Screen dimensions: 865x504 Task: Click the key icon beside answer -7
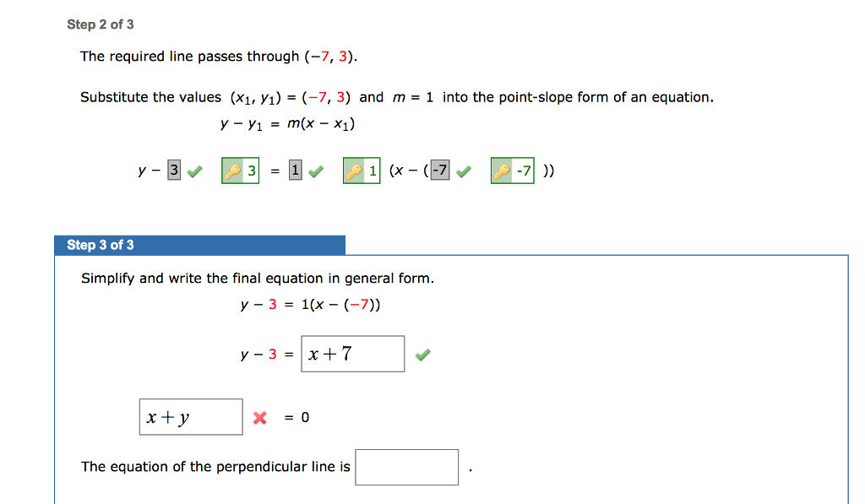pyautogui.click(x=503, y=171)
